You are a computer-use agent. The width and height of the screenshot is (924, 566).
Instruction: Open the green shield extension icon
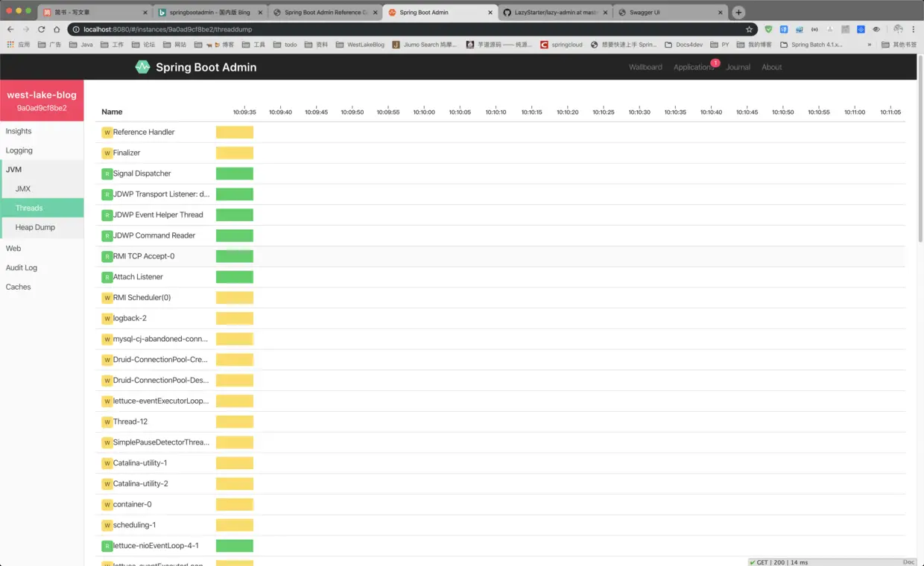pos(768,29)
